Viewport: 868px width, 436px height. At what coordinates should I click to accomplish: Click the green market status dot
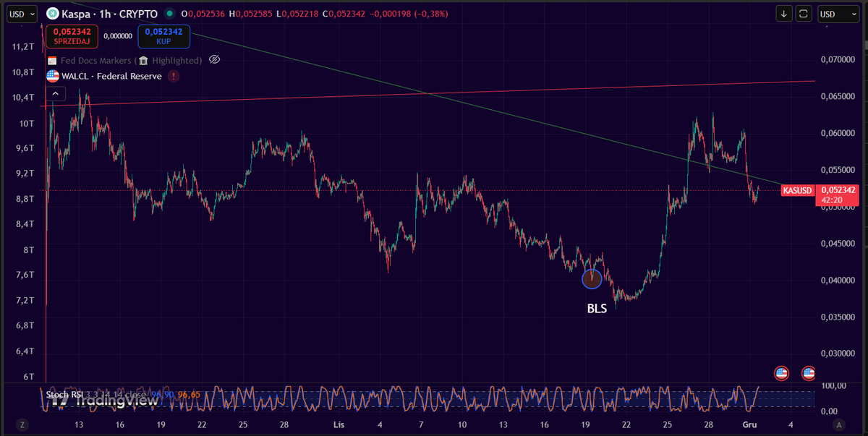169,14
